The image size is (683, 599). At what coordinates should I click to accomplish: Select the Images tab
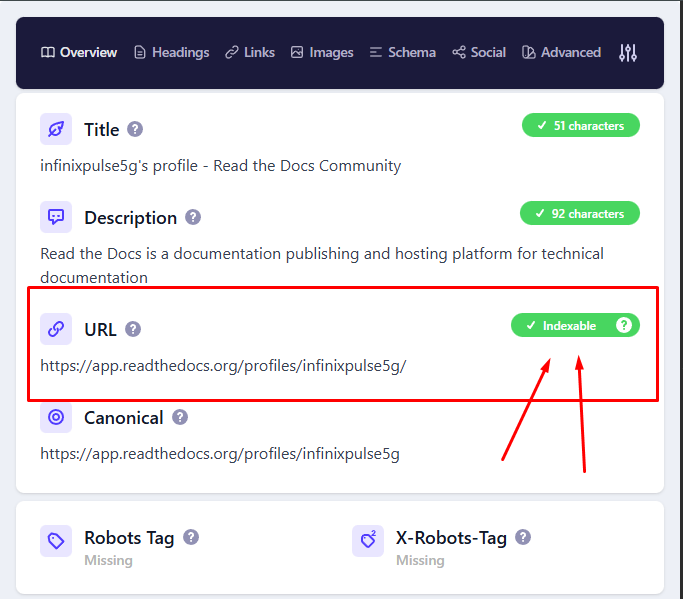click(322, 53)
